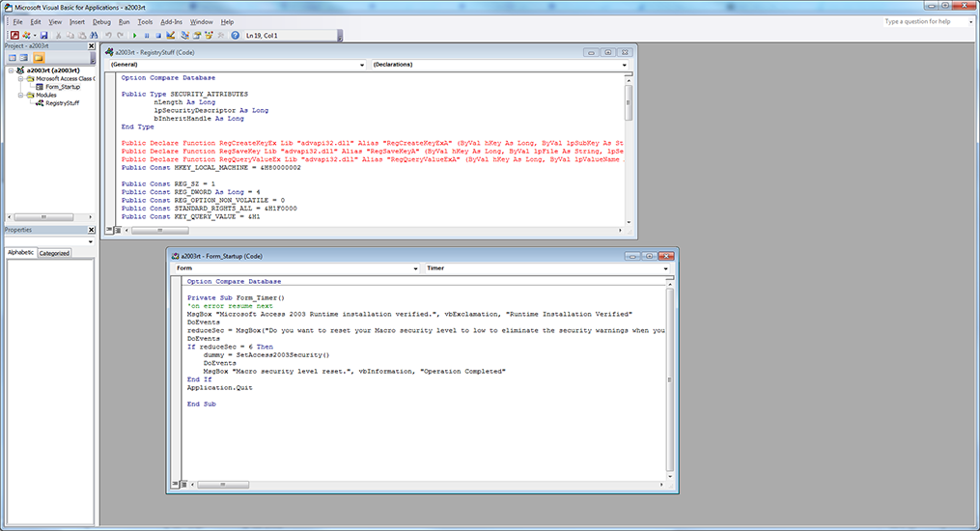Click the Toolbox toolbar icon
980x531 pixels.
point(221,36)
